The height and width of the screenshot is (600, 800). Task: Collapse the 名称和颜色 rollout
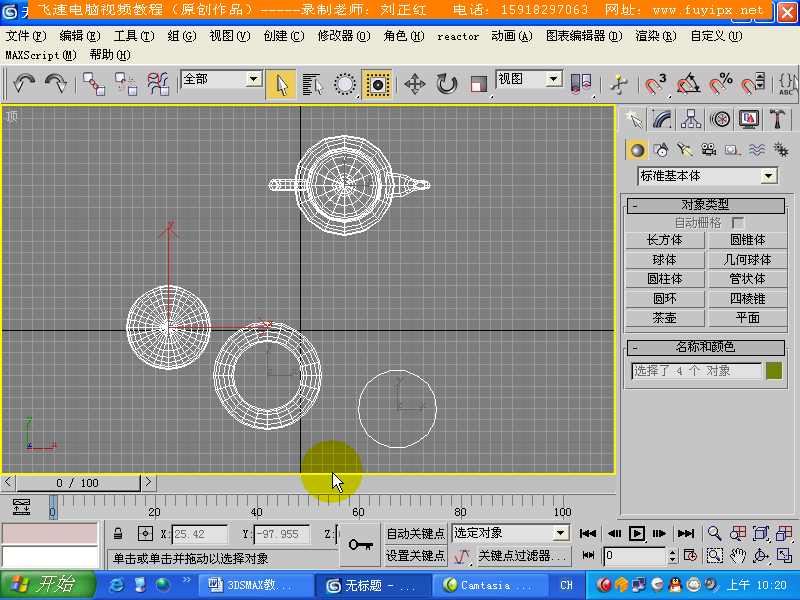click(x=706, y=347)
